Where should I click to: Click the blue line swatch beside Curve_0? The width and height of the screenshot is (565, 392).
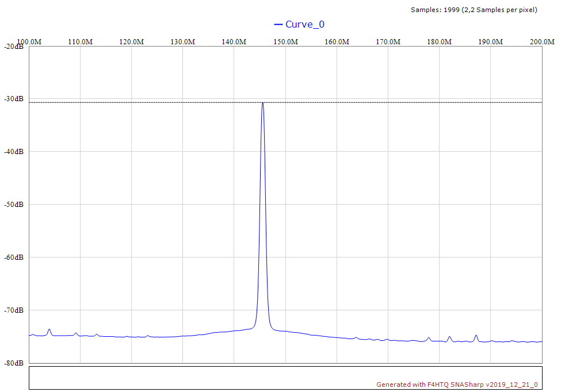click(x=278, y=24)
